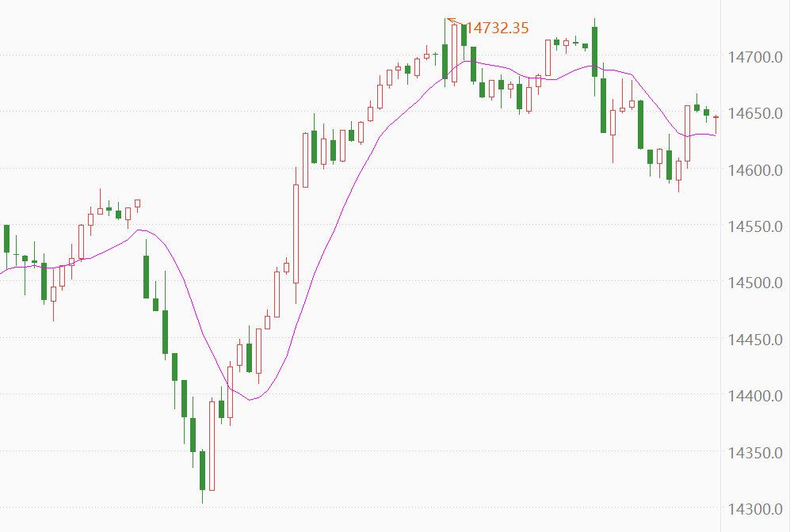790x532 pixels.
Task: Select the first green candle at the left edge
Action: (7, 238)
